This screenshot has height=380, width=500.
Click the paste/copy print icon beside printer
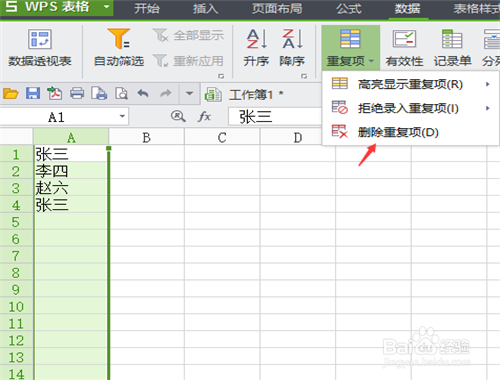99,93
